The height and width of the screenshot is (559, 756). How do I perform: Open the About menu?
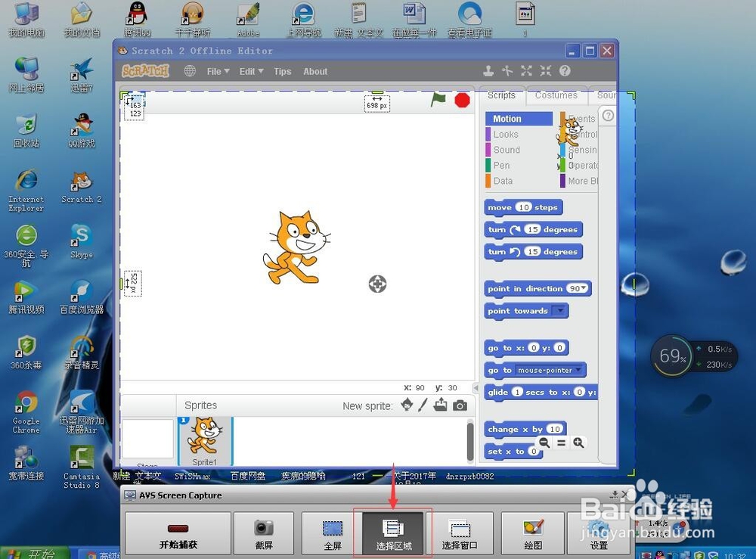click(315, 71)
